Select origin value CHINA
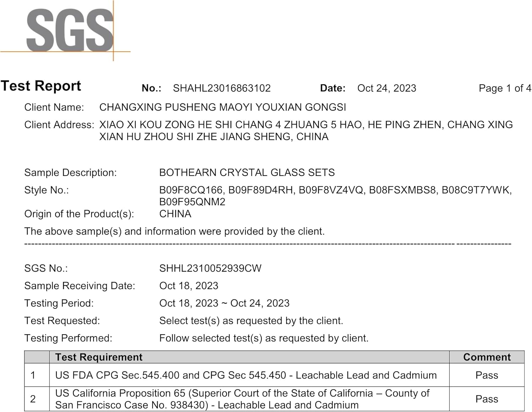The width and height of the screenshot is (532, 412). [x=175, y=214]
